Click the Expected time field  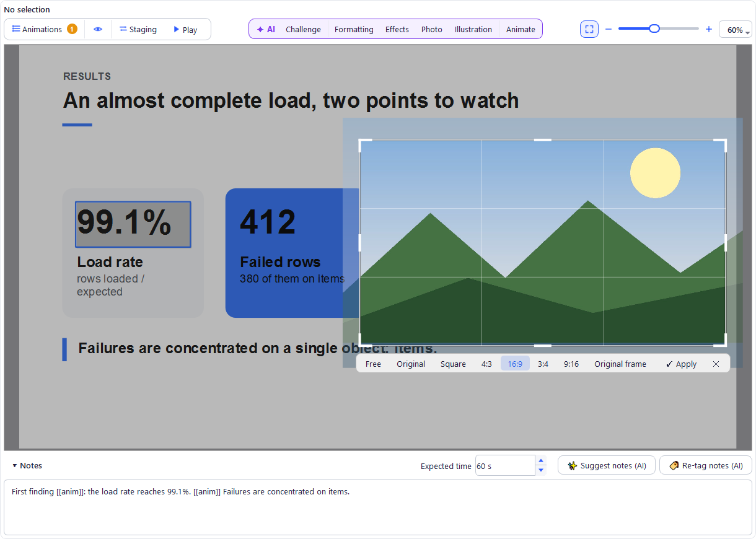pos(504,465)
